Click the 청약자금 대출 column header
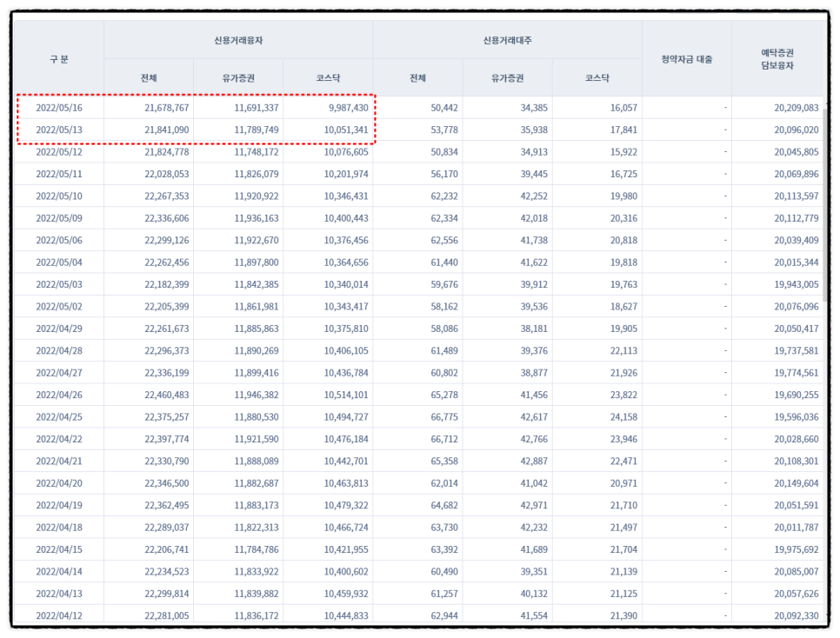 tap(687, 59)
